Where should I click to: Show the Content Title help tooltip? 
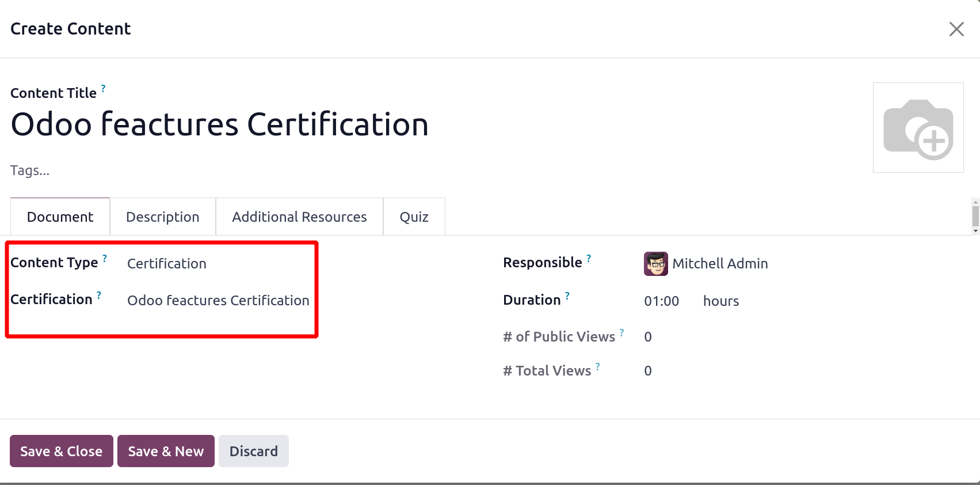pos(104,88)
